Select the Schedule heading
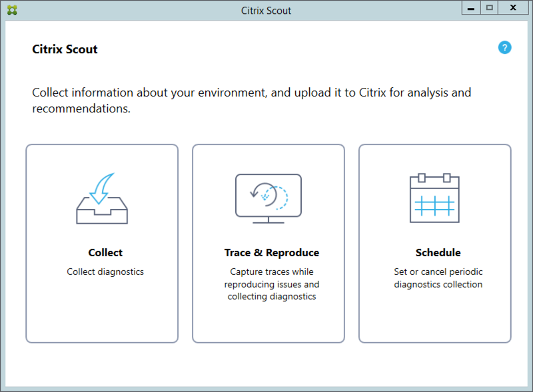Viewport: 533px width, 392px height. [438, 253]
